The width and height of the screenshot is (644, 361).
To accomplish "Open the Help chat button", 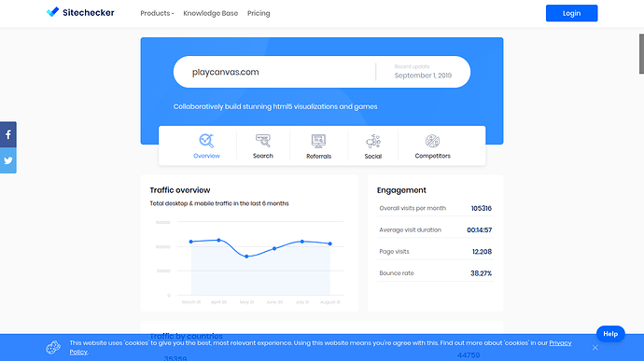I will [x=610, y=334].
